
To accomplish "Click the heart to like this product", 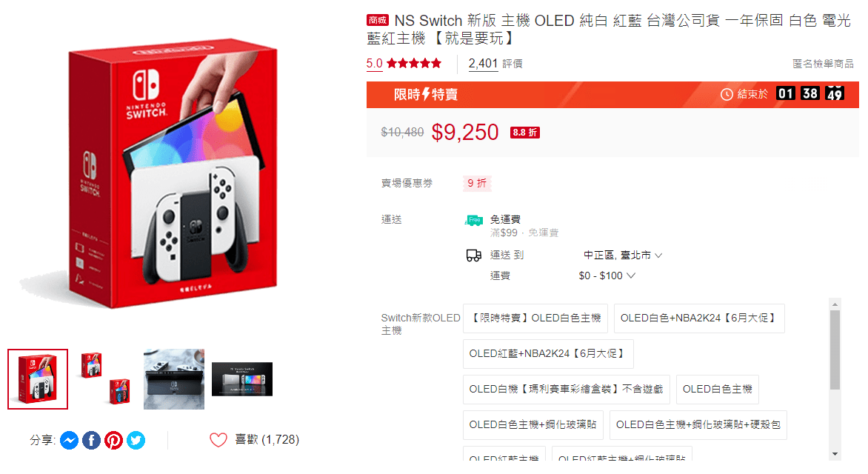I will click(218, 439).
